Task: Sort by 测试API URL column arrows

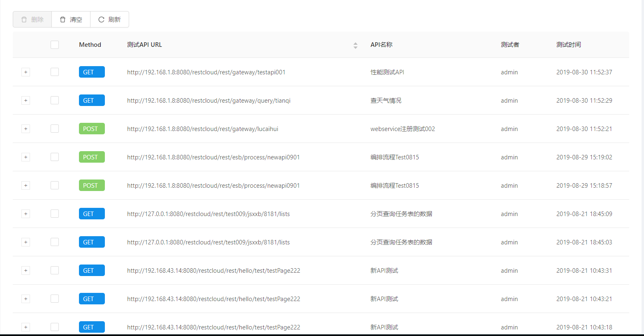Action: point(355,45)
